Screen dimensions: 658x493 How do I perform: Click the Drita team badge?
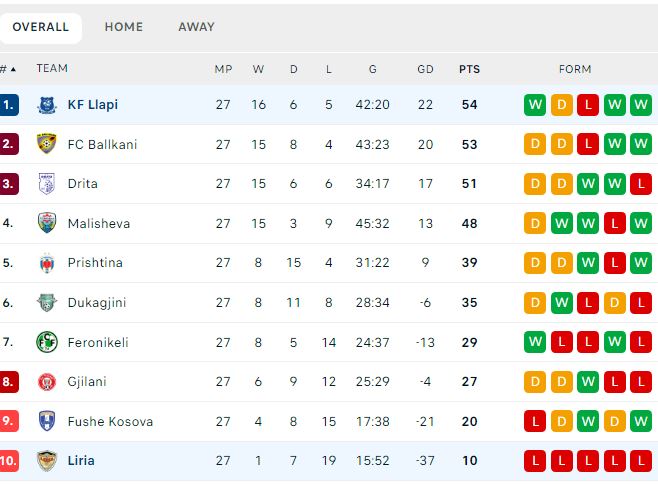pos(47,184)
